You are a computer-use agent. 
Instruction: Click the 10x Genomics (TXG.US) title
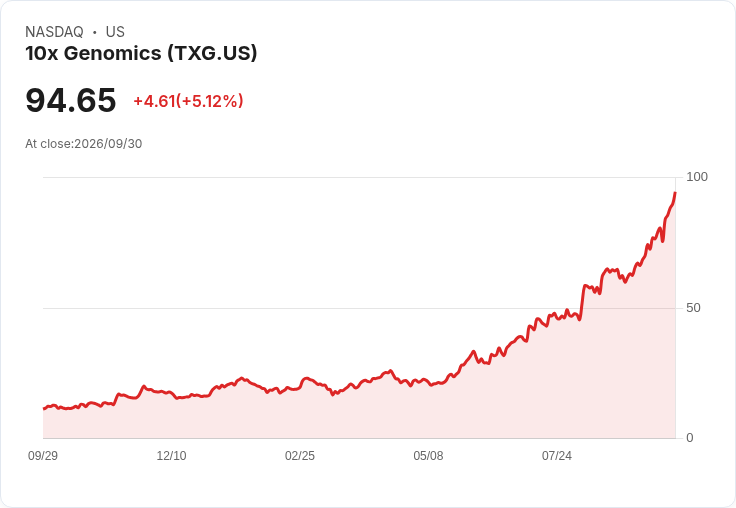coord(141,54)
